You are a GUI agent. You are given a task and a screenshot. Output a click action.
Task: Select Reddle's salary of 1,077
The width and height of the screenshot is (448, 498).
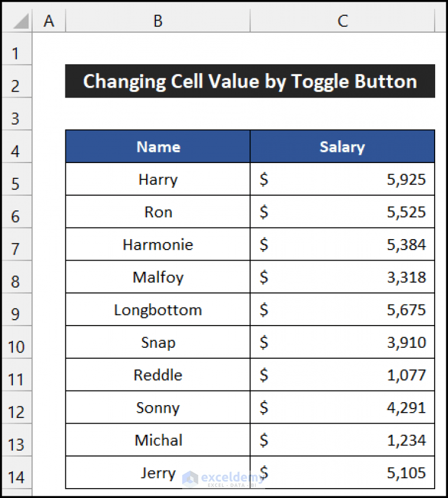pos(342,375)
